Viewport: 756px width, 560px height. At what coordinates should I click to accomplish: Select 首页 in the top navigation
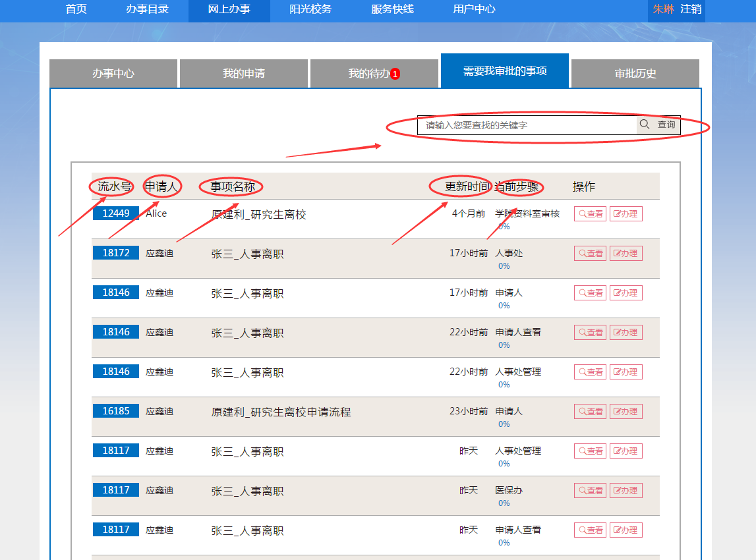coord(76,9)
